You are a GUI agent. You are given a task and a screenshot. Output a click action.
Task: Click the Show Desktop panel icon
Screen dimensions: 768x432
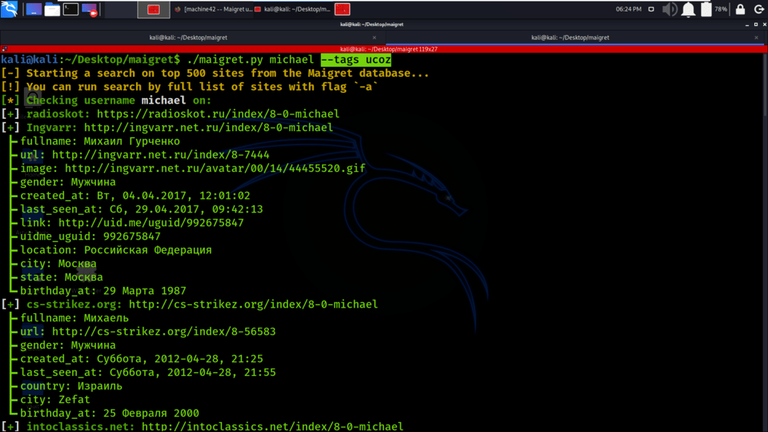click(34, 9)
